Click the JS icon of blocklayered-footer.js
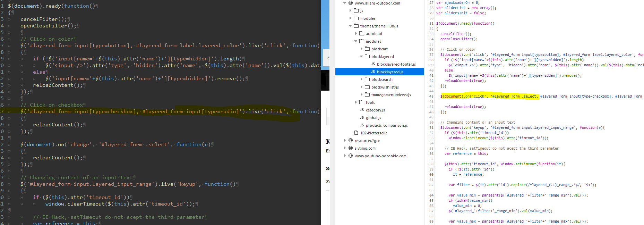 pyautogui.click(x=373, y=64)
